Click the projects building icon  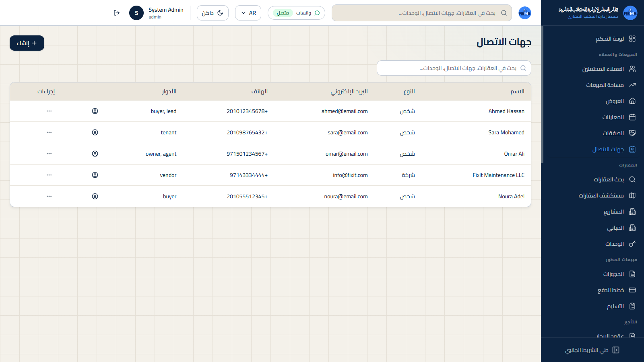pyautogui.click(x=632, y=212)
